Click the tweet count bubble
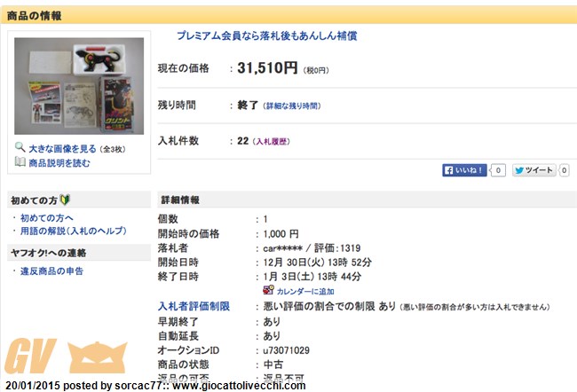 [x=564, y=170]
